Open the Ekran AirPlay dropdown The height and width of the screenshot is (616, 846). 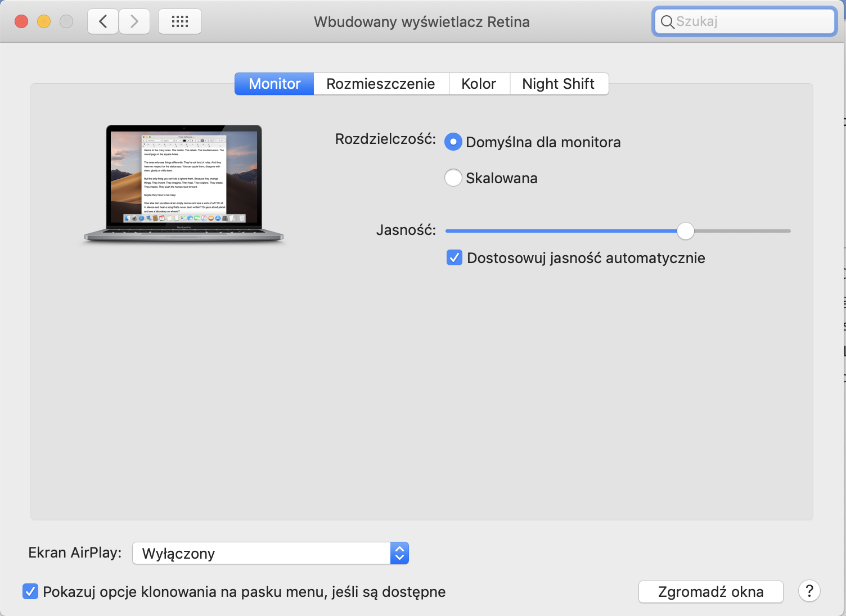click(262, 554)
